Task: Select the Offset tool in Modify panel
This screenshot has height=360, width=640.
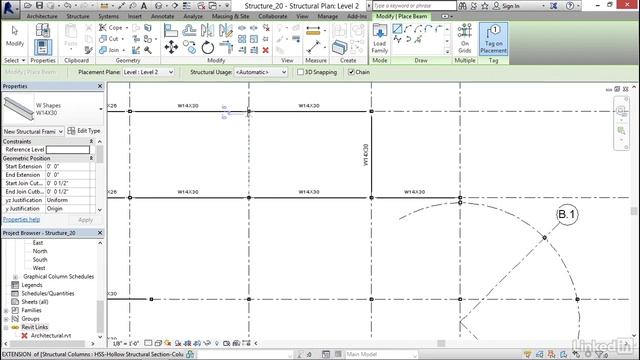Action: pyautogui.click(x=189, y=30)
